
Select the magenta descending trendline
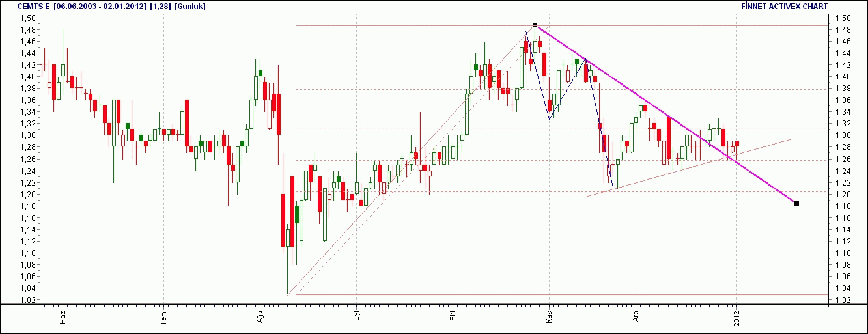(664, 113)
